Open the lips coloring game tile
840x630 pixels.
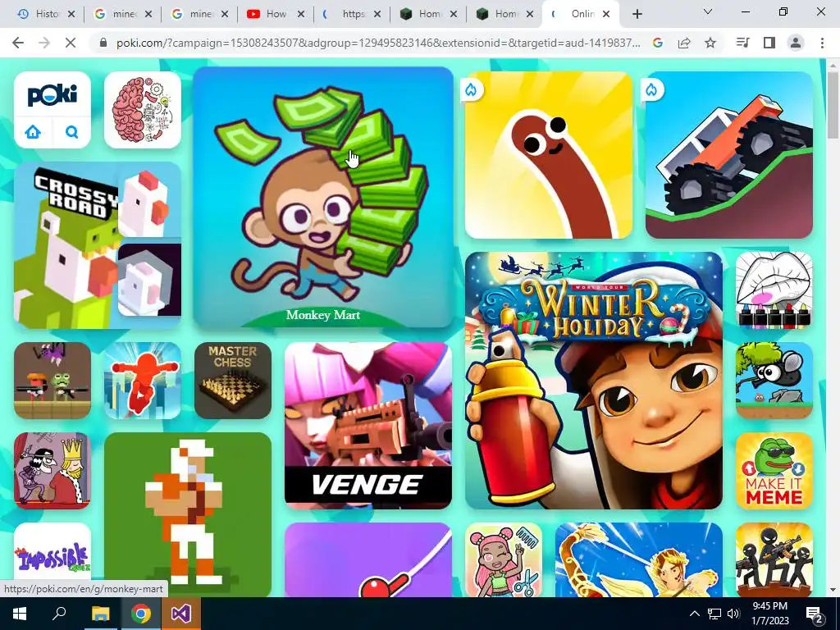click(x=774, y=290)
